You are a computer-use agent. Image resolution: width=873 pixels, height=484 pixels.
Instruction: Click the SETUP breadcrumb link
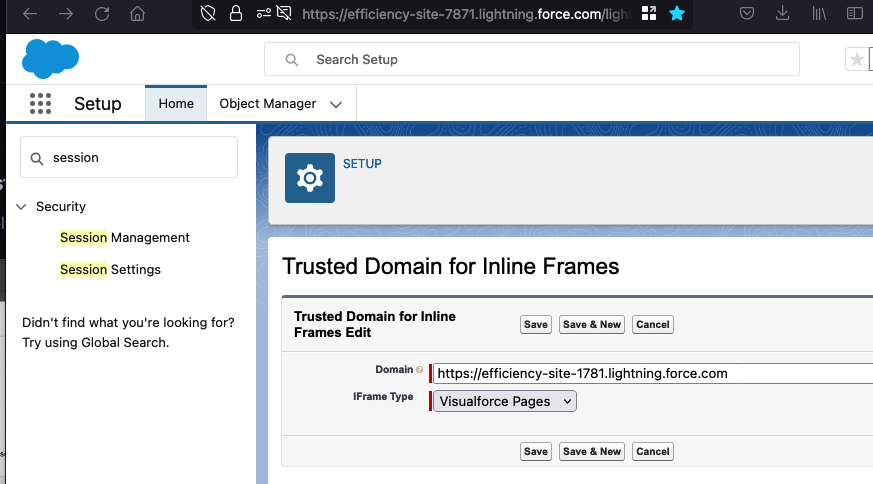coord(362,164)
